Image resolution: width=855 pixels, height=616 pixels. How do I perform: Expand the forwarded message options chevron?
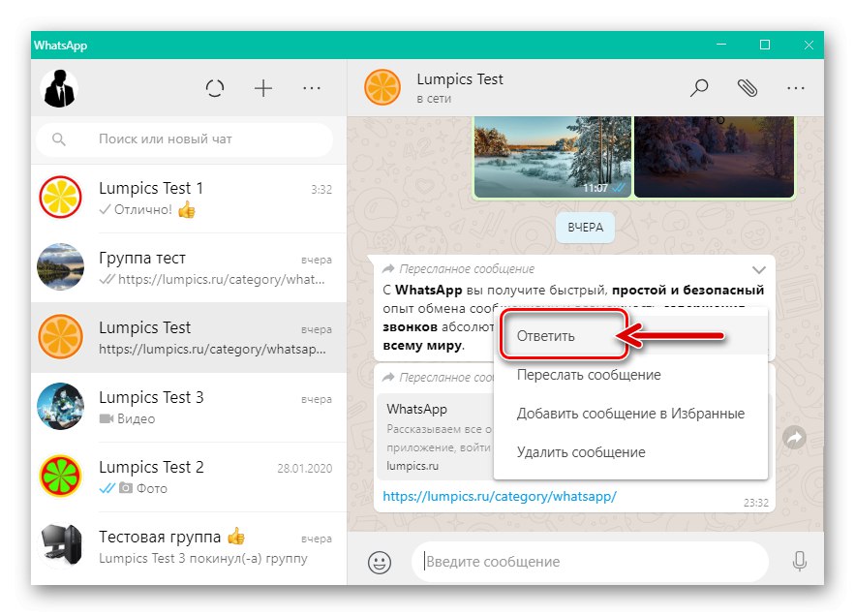[x=759, y=269]
